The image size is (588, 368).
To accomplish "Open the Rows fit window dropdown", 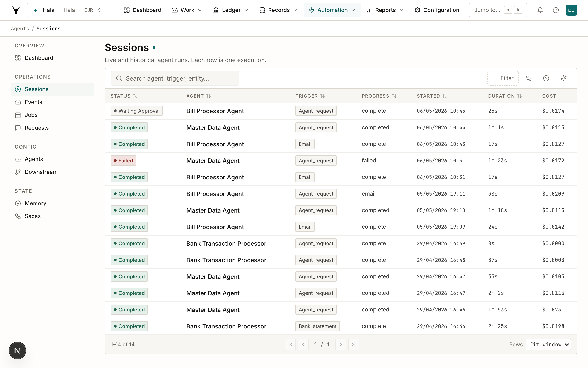I will tap(548, 344).
